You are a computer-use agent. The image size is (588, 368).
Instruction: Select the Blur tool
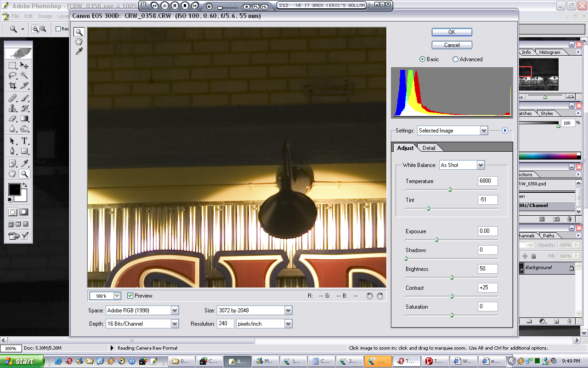tap(13, 128)
